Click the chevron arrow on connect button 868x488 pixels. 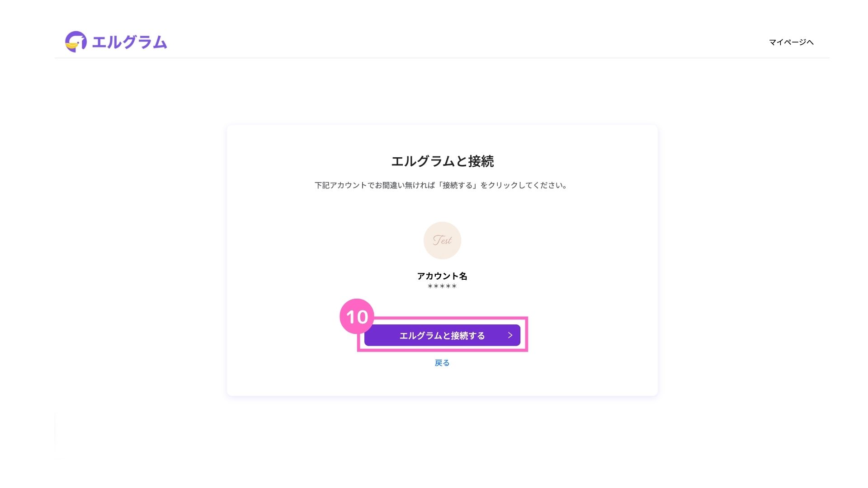[x=510, y=335]
